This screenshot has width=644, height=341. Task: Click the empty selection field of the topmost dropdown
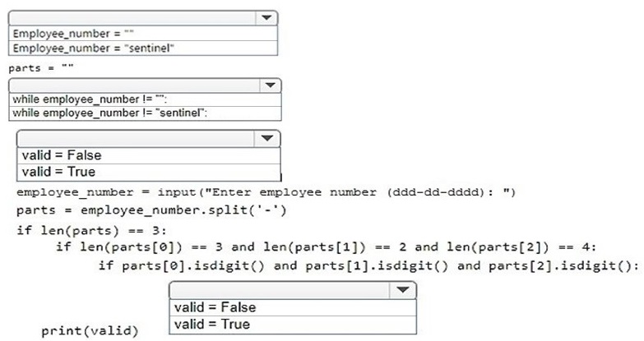tap(132, 18)
